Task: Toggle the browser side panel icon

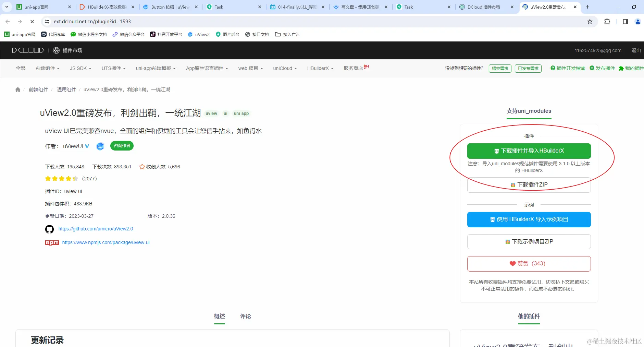Action: 626,22
